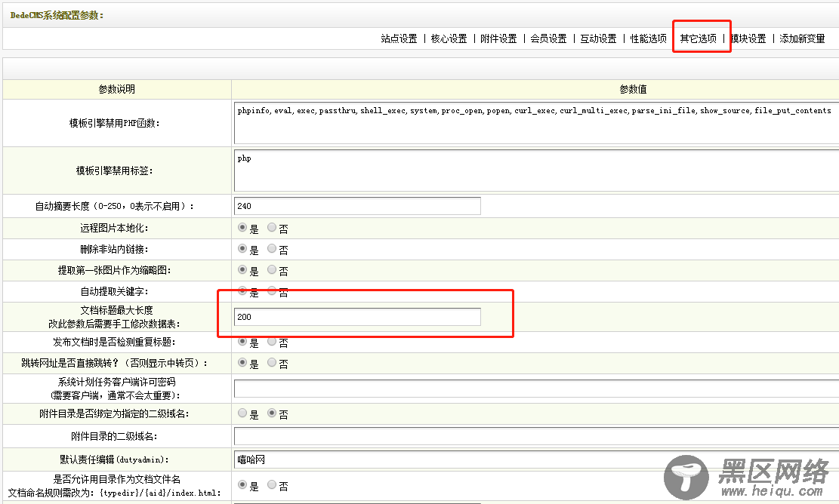
Task: Disable 提取第一张图片作为缩略图 with 否
Action: tap(272, 270)
